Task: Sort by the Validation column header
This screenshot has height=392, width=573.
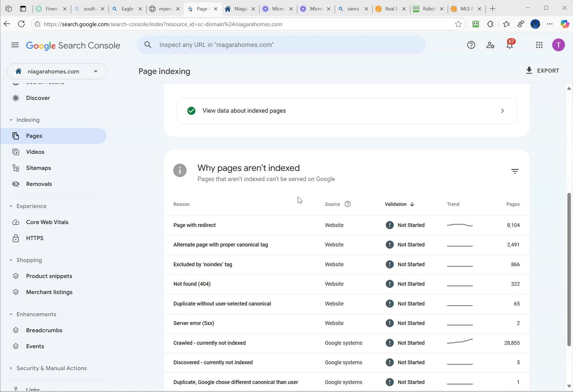Action: [x=396, y=204]
